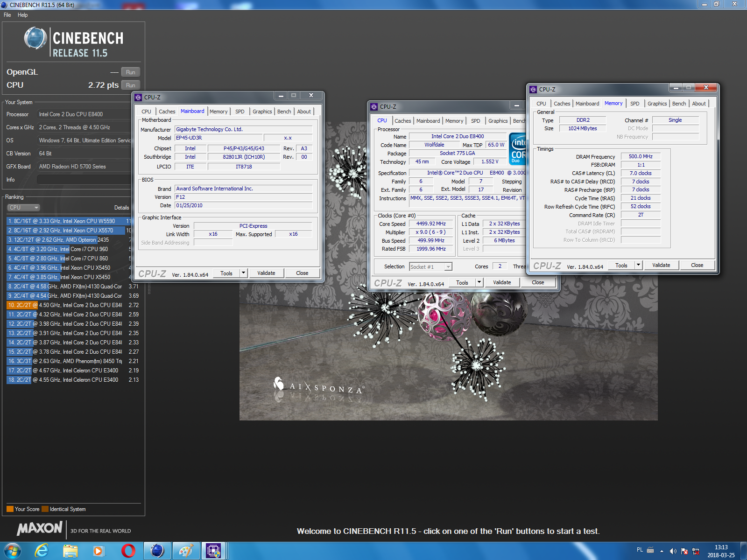Open the on-screen keyboard tray icon
Screen dimensions: 747x560
click(x=650, y=550)
